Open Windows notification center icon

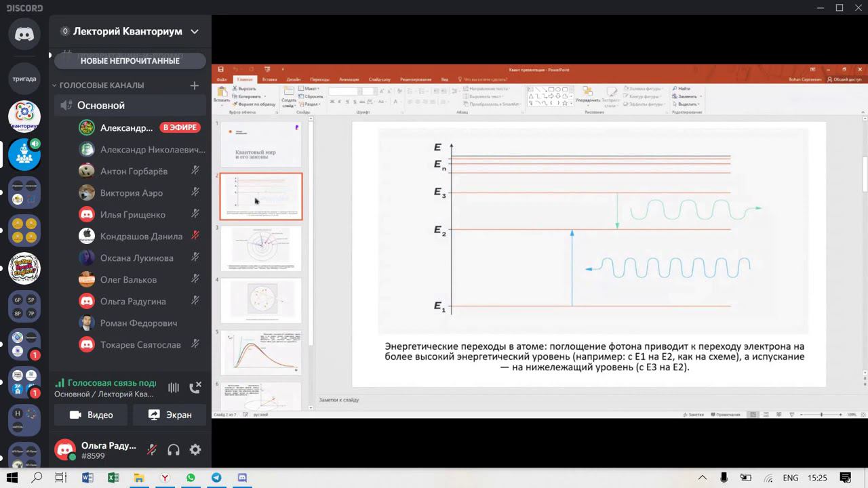(x=846, y=478)
